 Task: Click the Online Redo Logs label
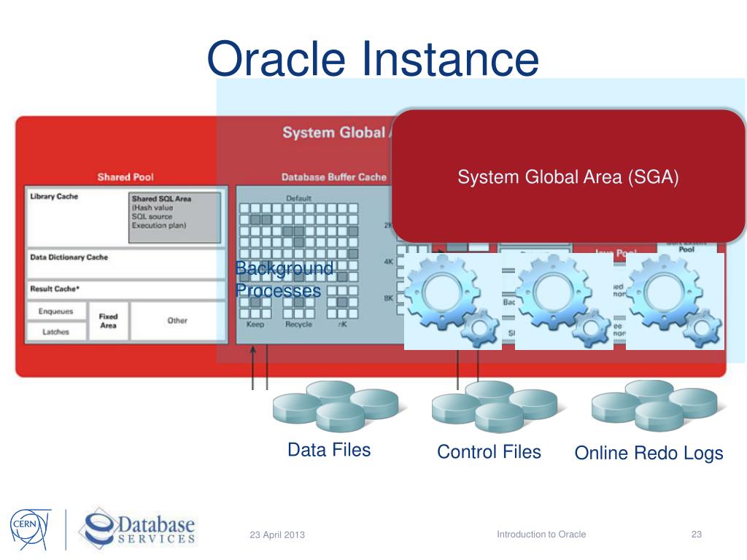pyautogui.click(x=649, y=454)
